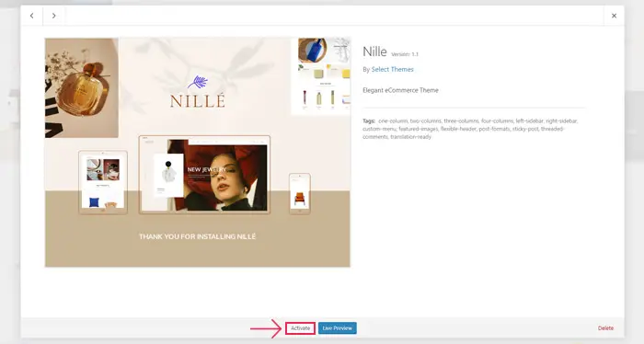The width and height of the screenshot is (644, 344).
Task: Click the purple leaf logo in preview
Action: pyautogui.click(x=198, y=82)
